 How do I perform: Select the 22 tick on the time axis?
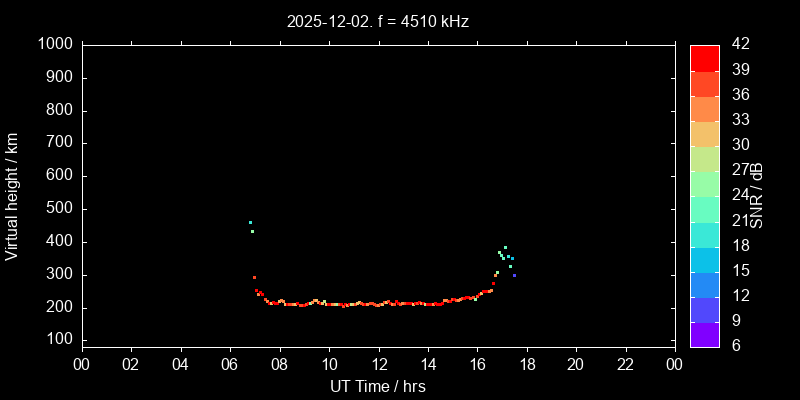[626, 364]
